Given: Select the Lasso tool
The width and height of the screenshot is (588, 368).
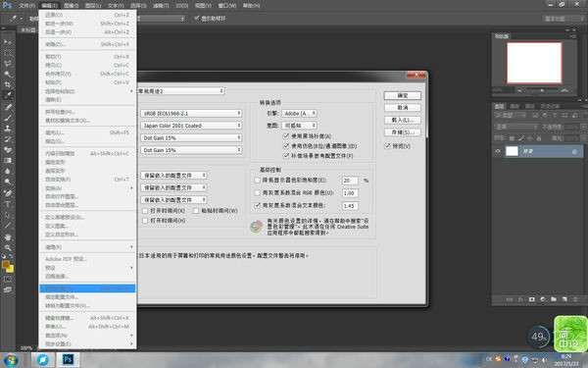Looking at the screenshot, I should tap(8, 63).
